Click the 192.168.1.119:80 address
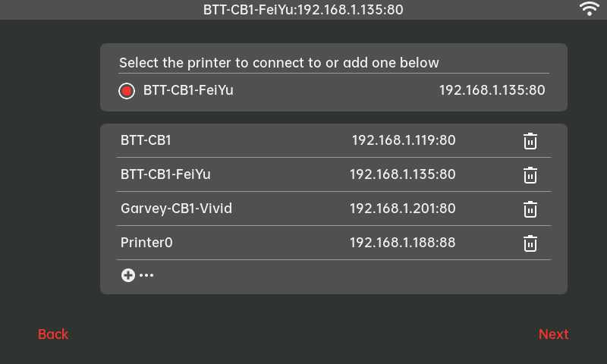 [403, 140]
